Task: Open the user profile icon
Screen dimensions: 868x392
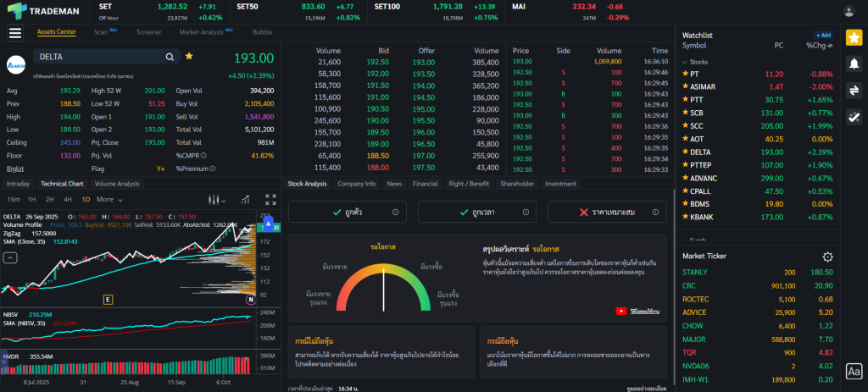Action: pos(849,11)
